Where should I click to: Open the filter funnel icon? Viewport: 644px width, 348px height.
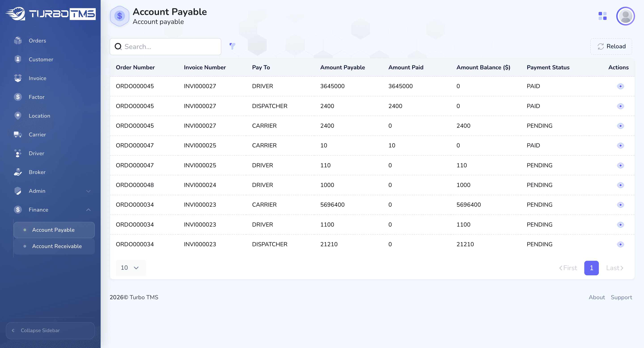tap(232, 46)
